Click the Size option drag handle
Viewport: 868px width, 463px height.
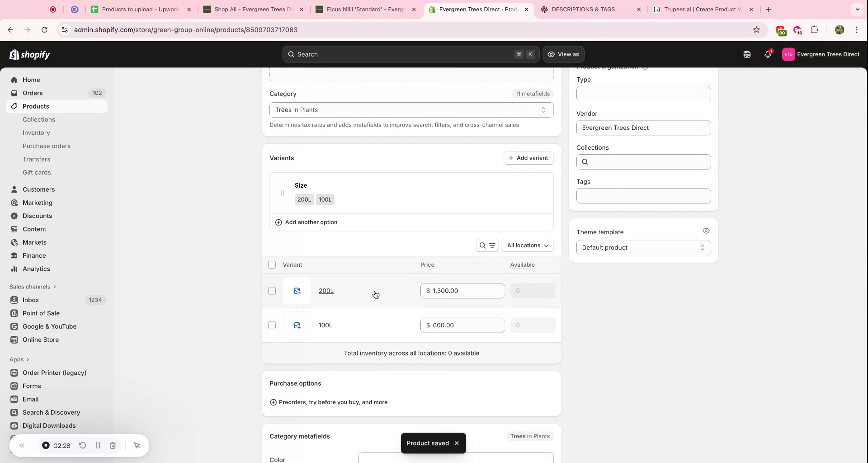[282, 193]
